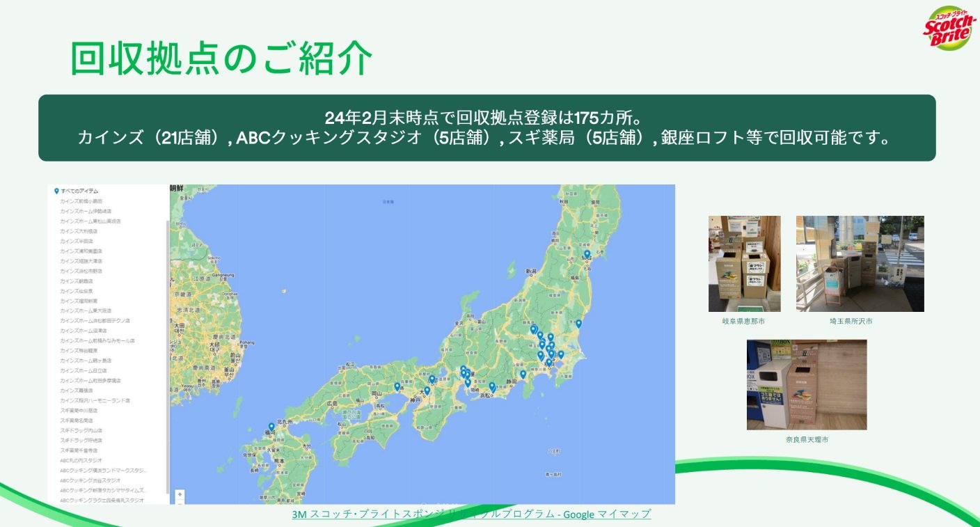Select カインズホーム浜松都田テクノ店 in the list

click(95, 320)
